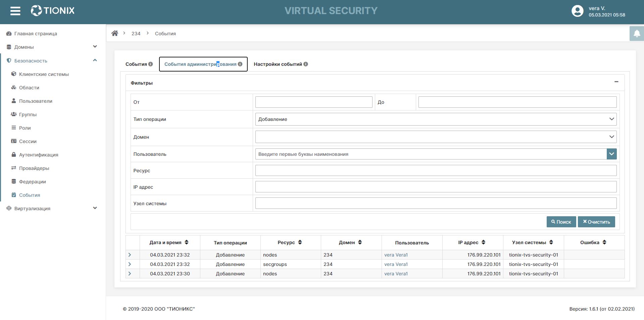
Task: Sort table by IP адрес column
Action: [x=484, y=242]
